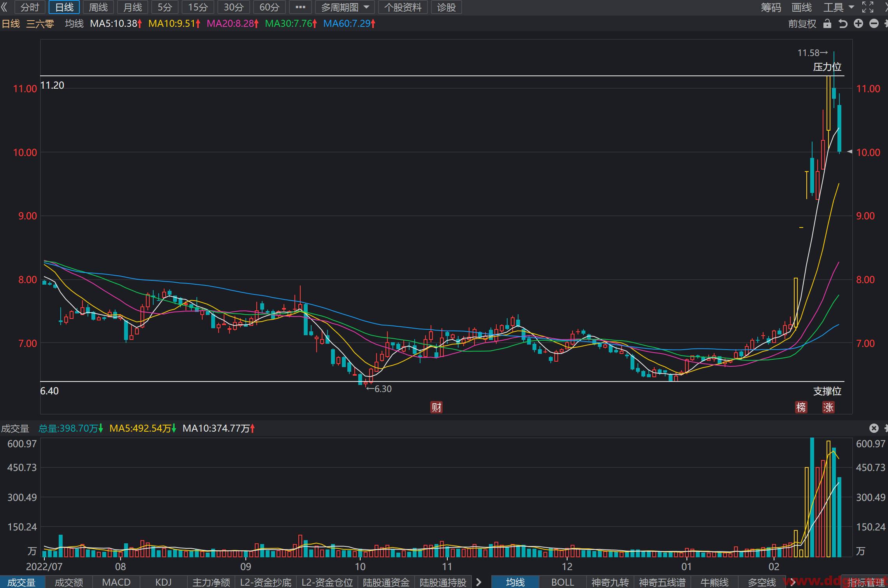Switch main indicator to 神奇五线谱
The height and width of the screenshot is (588, 888).
tap(662, 582)
